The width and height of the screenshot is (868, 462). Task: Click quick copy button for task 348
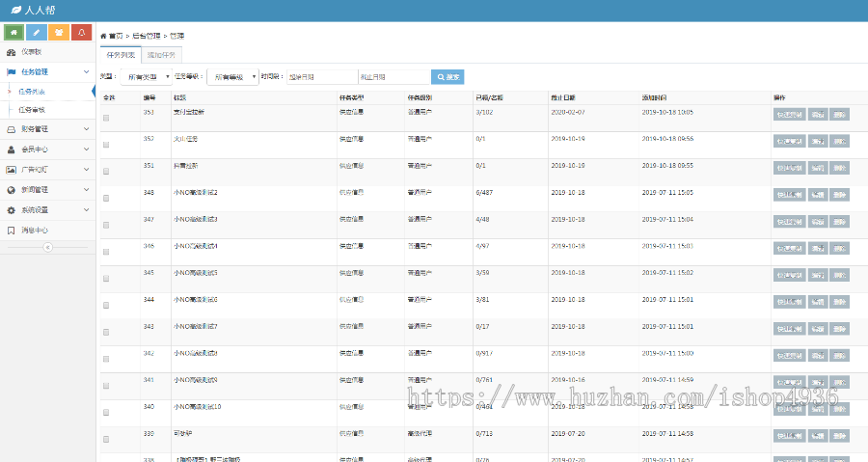(x=789, y=195)
